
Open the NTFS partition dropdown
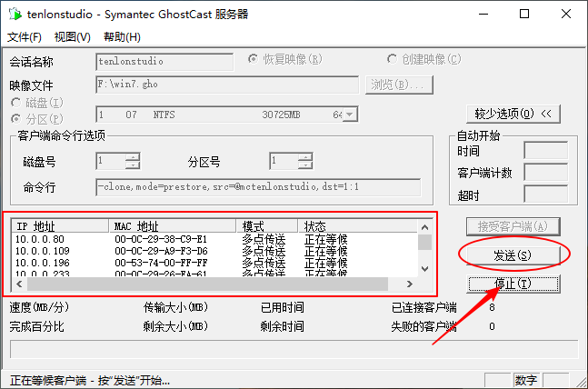(x=350, y=115)
